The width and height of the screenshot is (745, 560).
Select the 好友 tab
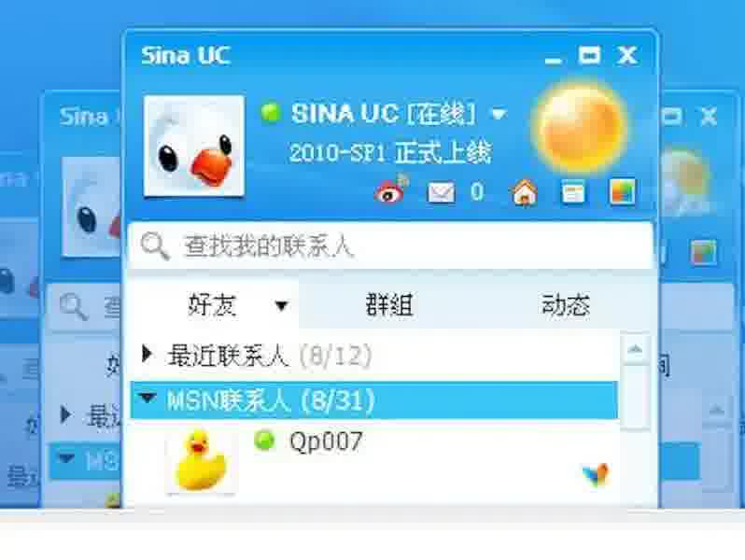(212, 305)
